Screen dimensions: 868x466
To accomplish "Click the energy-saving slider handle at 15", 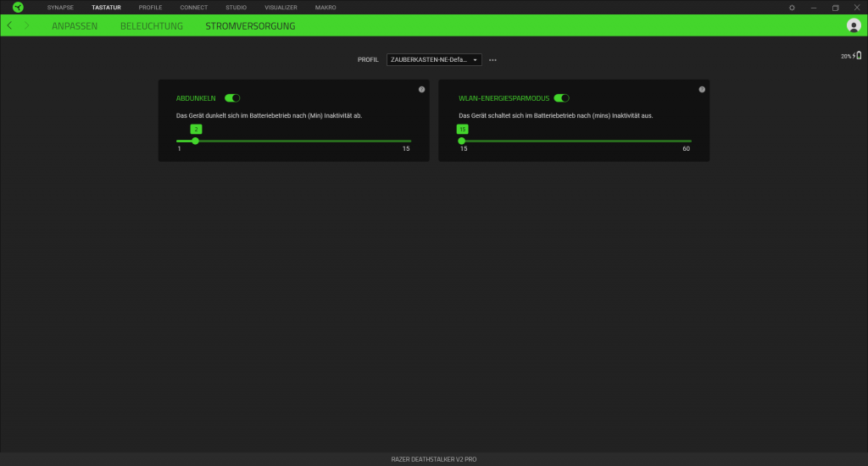I will (x=462, y=141).
